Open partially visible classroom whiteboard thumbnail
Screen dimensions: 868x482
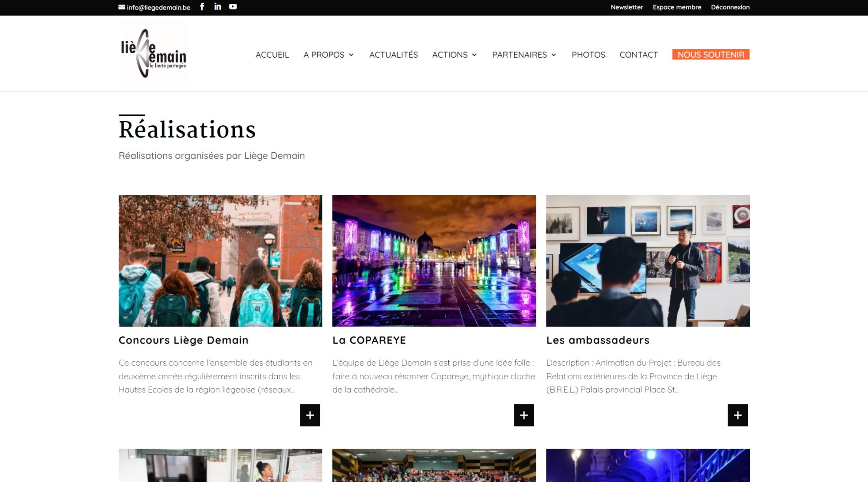pos(220,466)
